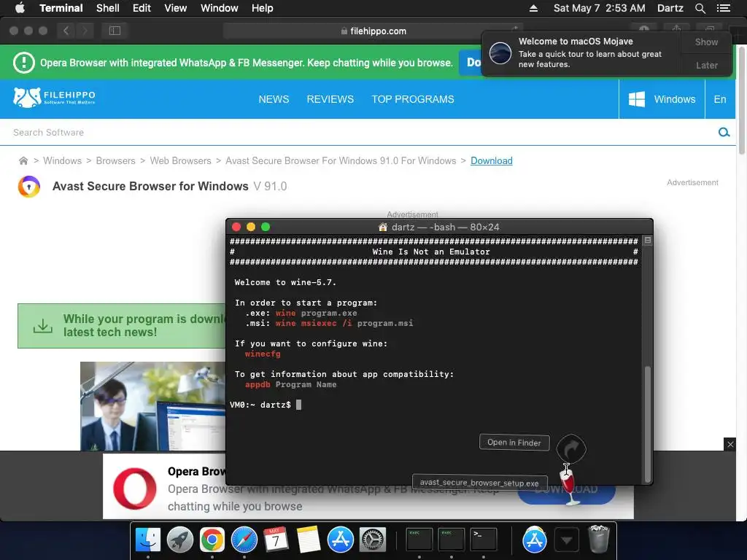This screenshot has height=560, width=747.
Task: Open the Terminal application menu
Action: pyautogui.click(x=61, y=8)
